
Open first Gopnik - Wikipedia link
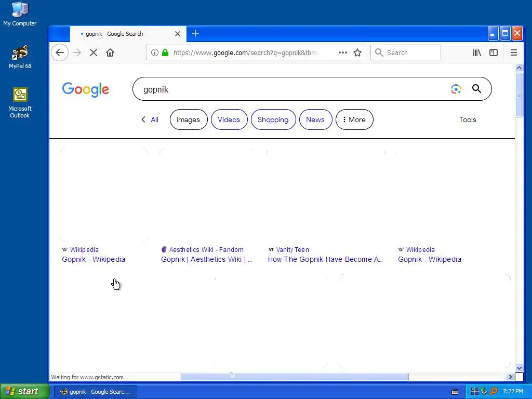94,259
